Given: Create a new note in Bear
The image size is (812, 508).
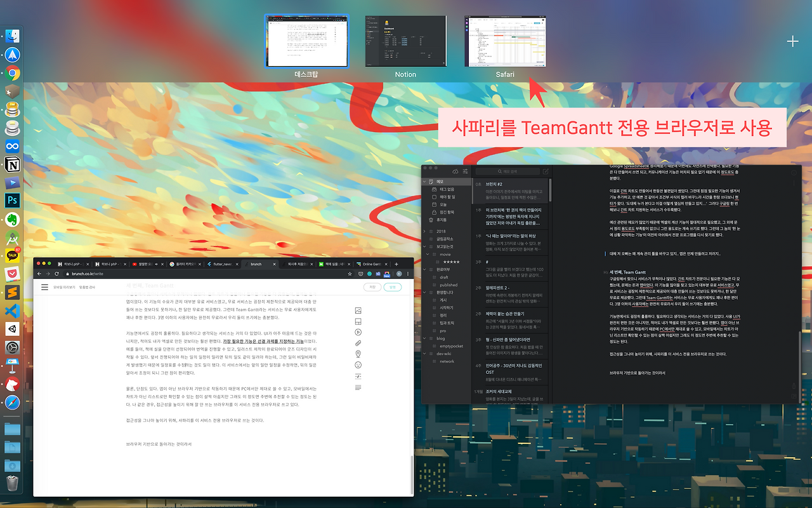Looking at the screenshot, I should pyautogui.click(x=545, y=171).
